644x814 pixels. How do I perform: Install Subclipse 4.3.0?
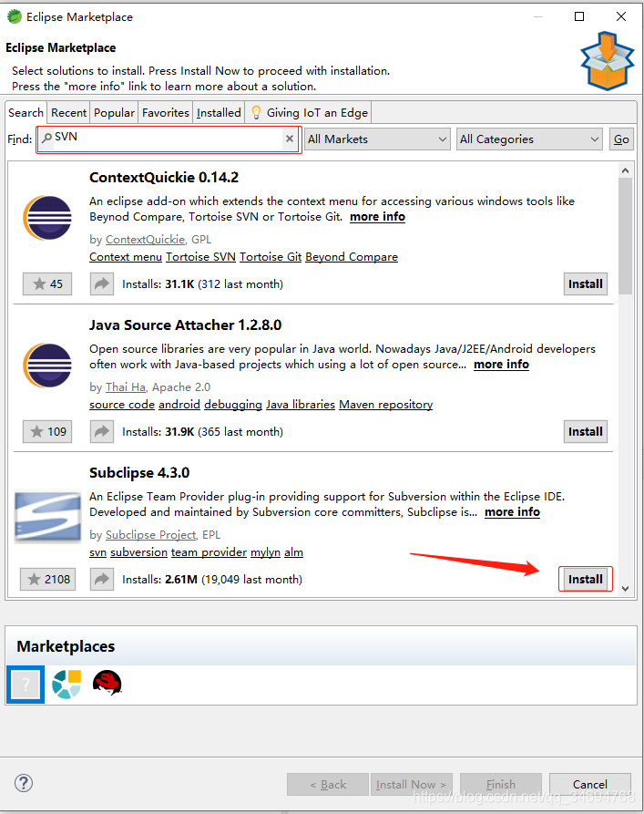coord(586,580)
